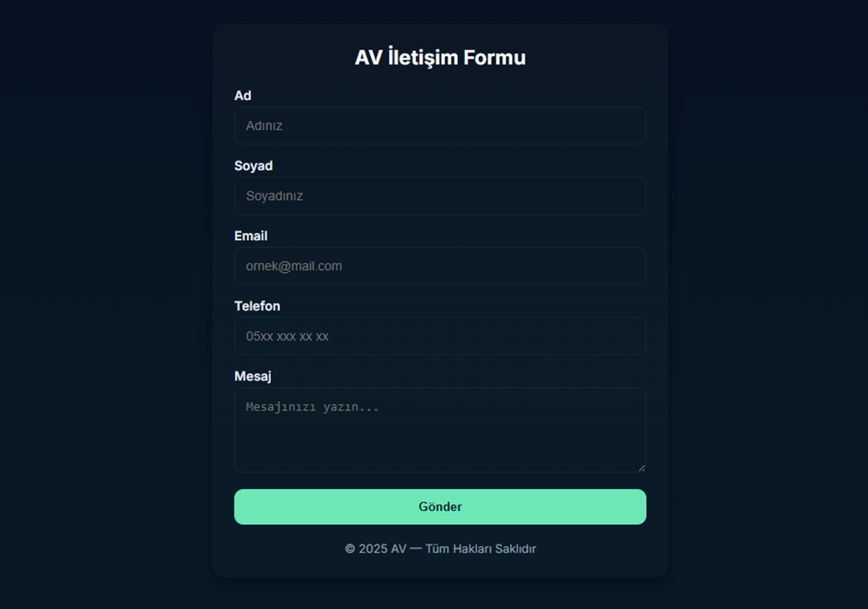Click the "Email" field label
Screen dimensions: 868x609
tap(251, 236)
